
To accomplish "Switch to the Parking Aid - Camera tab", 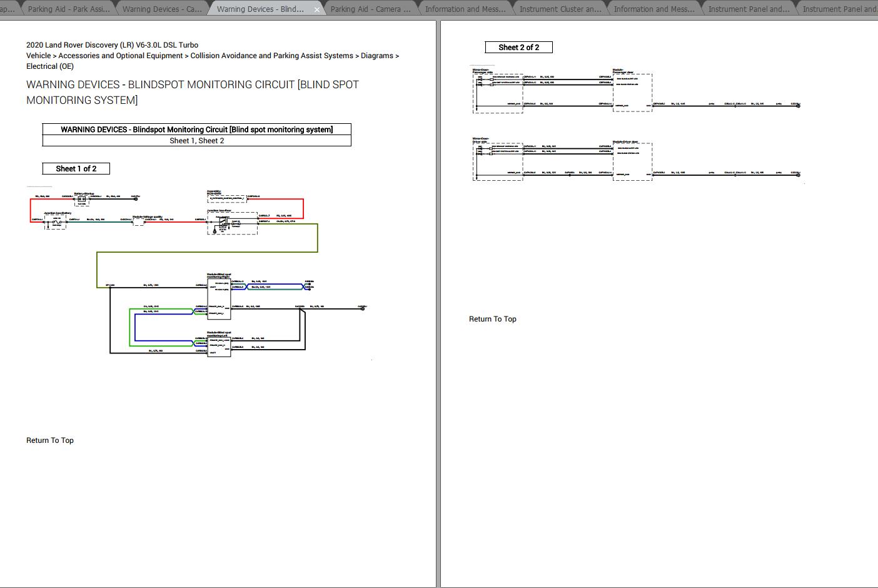I will [x=371, y=9].
